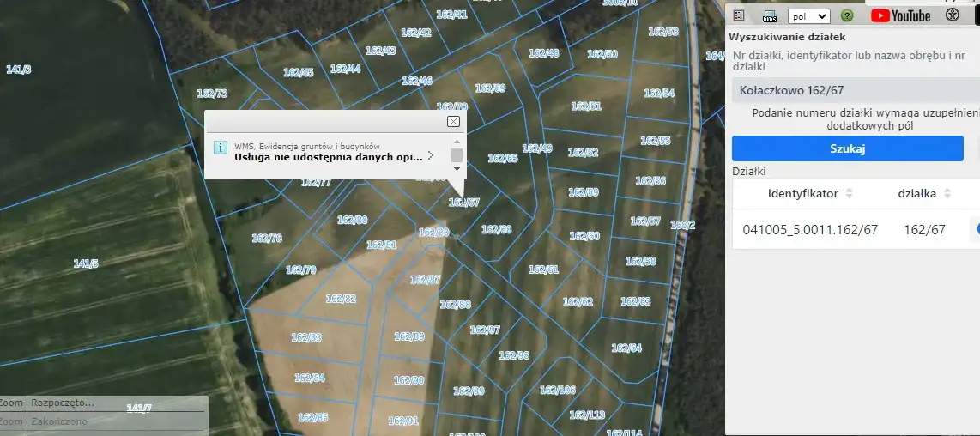Click the parcel search field with Kołaczkowo 162/67

click(854, 90)
